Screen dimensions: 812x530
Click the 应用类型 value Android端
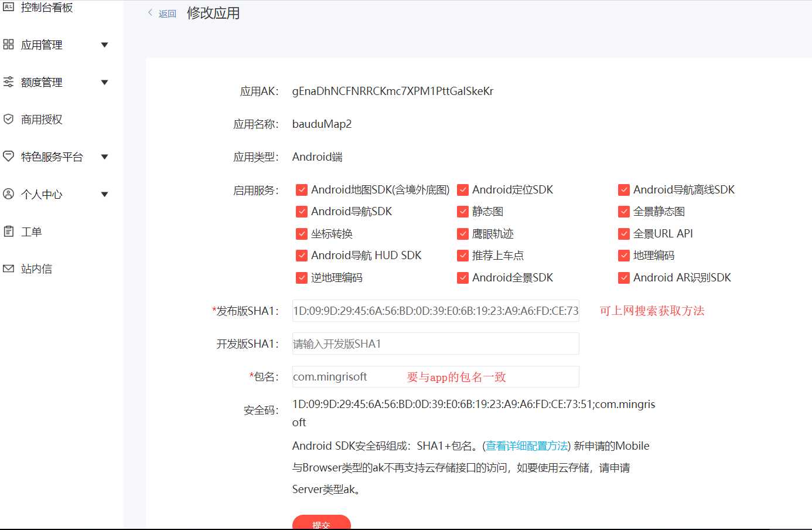[x=317, y=157]
